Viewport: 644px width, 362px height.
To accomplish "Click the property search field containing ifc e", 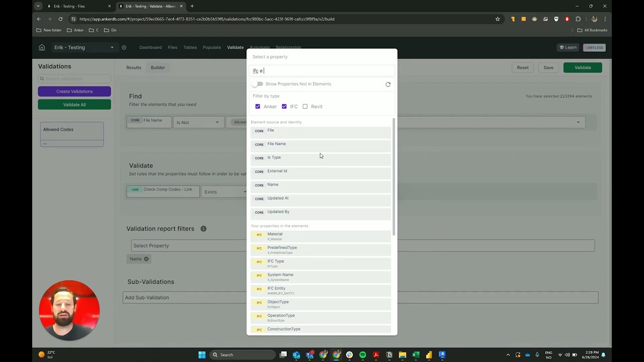I will coord(322,71).
